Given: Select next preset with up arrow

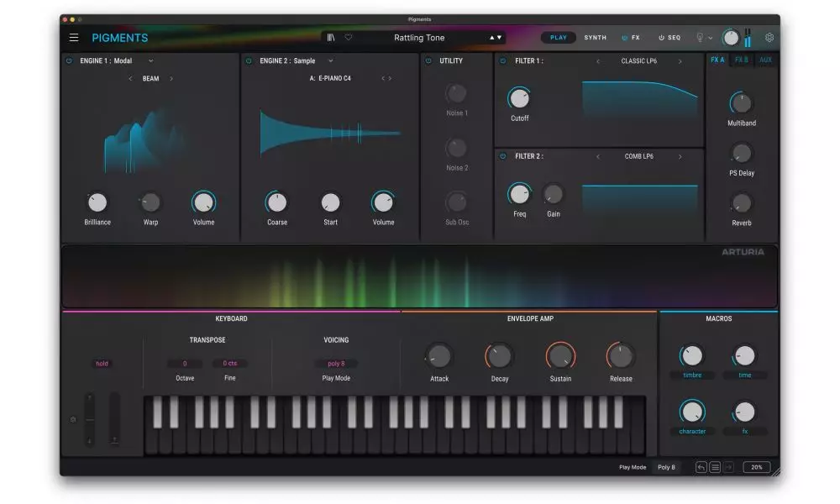Looking at the screenshot, I should point(491,38).
